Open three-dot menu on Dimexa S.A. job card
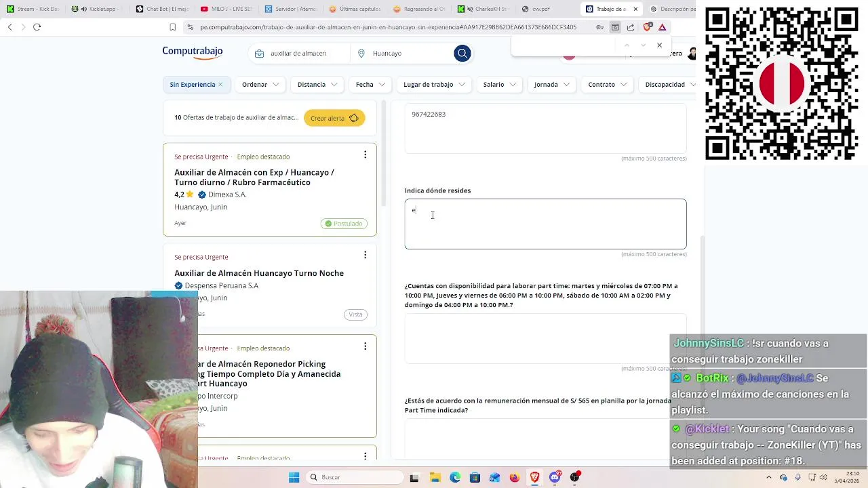868x488 pixels. [365, 155]
